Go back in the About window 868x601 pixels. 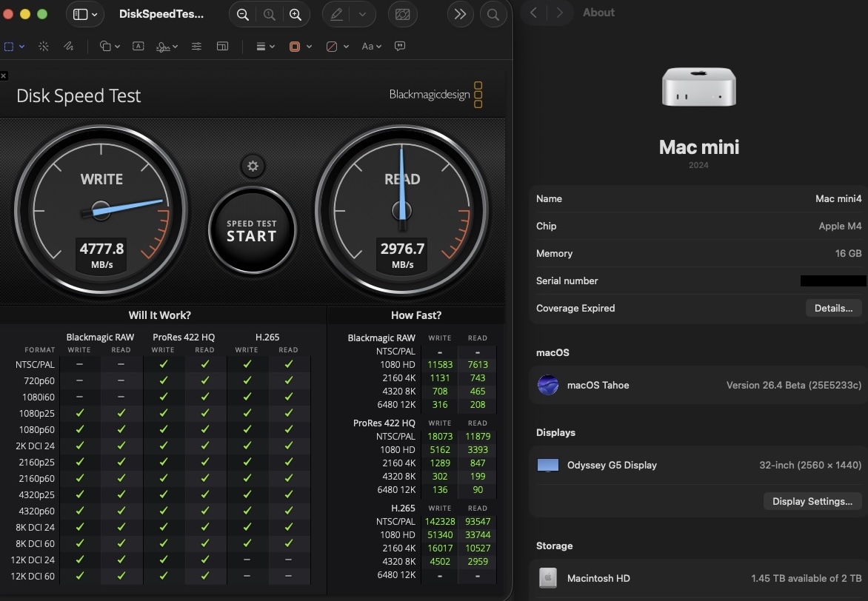click(x=533, y=13)
